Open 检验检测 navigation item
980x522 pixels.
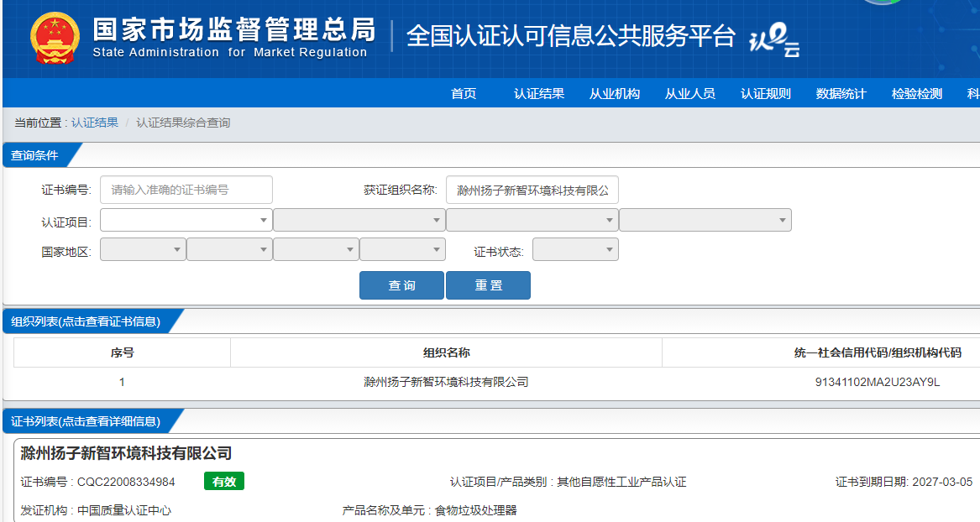(x=917, y=94)
